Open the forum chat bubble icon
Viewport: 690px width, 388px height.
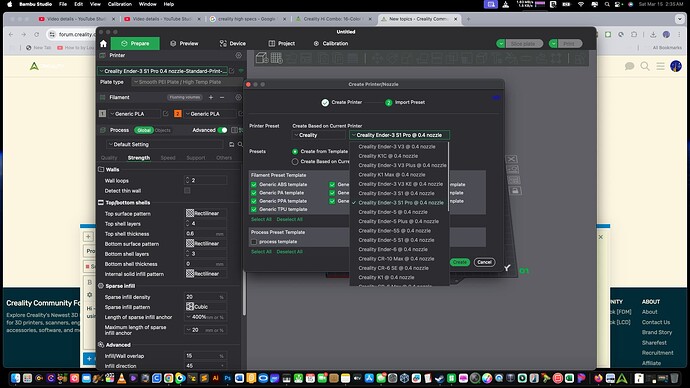(x=630, y=66)
